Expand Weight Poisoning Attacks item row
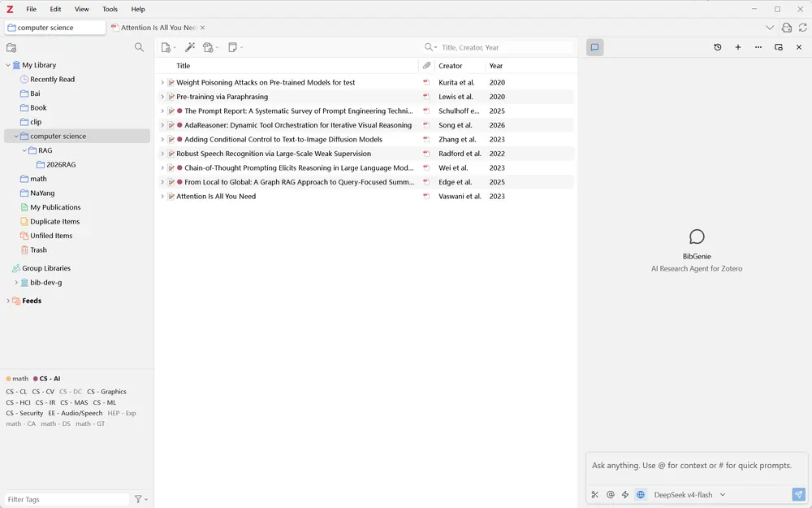 (x=162, y=82)
